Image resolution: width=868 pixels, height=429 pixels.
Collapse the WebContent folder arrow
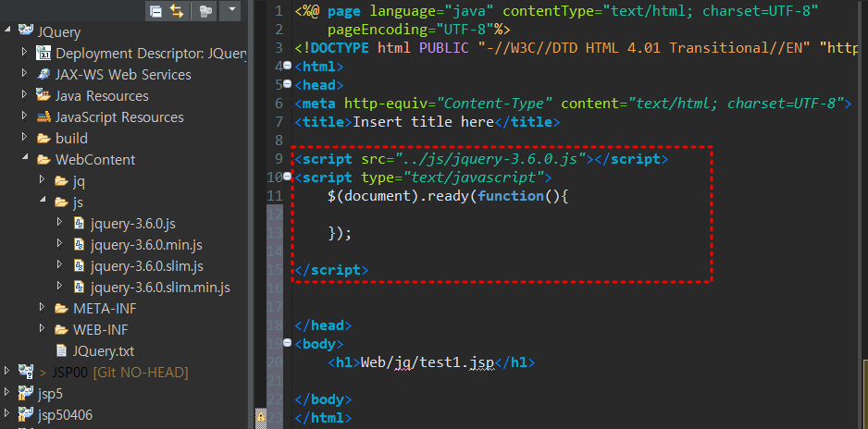coord(26,157)
